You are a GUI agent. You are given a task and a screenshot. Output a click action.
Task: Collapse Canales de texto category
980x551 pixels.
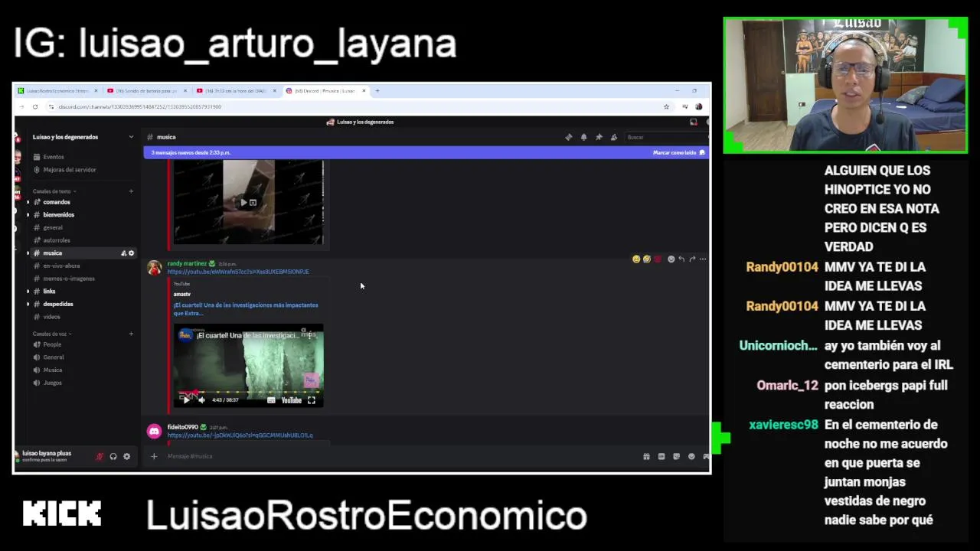[54, 191]
